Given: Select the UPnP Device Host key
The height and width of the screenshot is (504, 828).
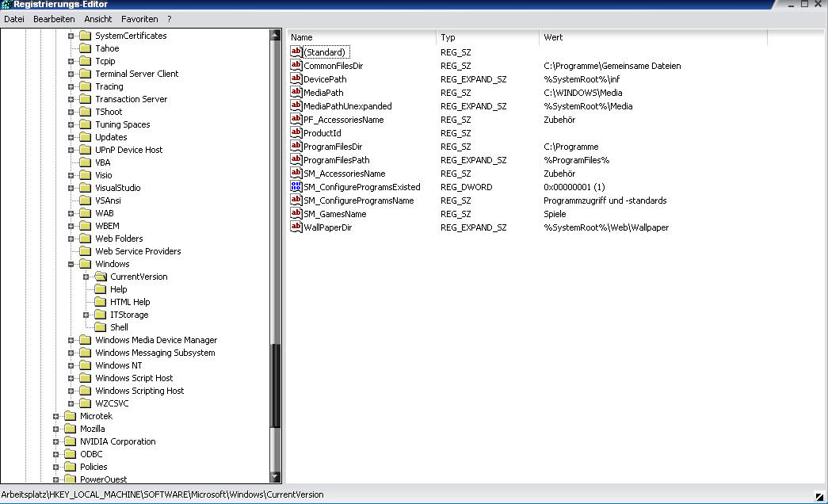Looking at the screenshot, I should tap(129, 150).
